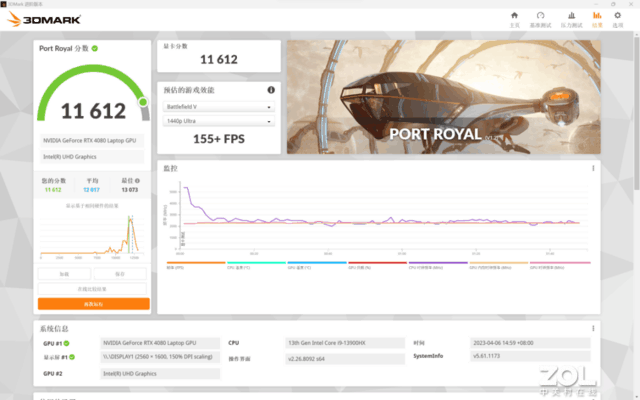This screenshot has width=640, height=400.
Task: Click the info icon on estimated game performance panel
Action: tap(271, 90)
